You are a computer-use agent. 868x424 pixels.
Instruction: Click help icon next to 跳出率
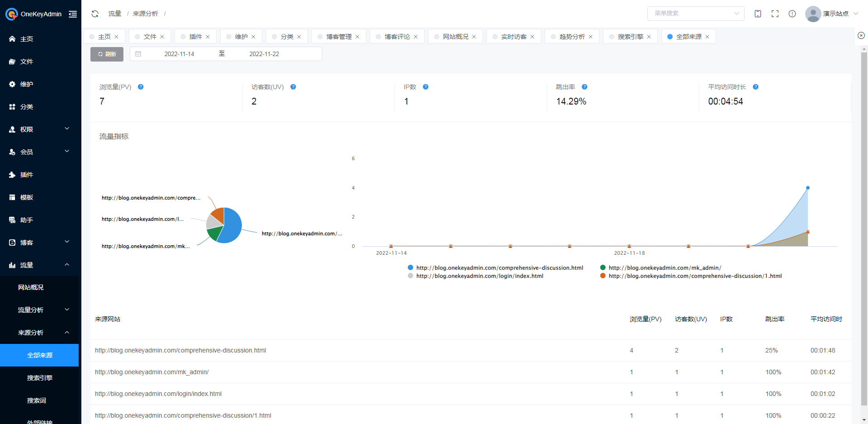pos(584,87)
